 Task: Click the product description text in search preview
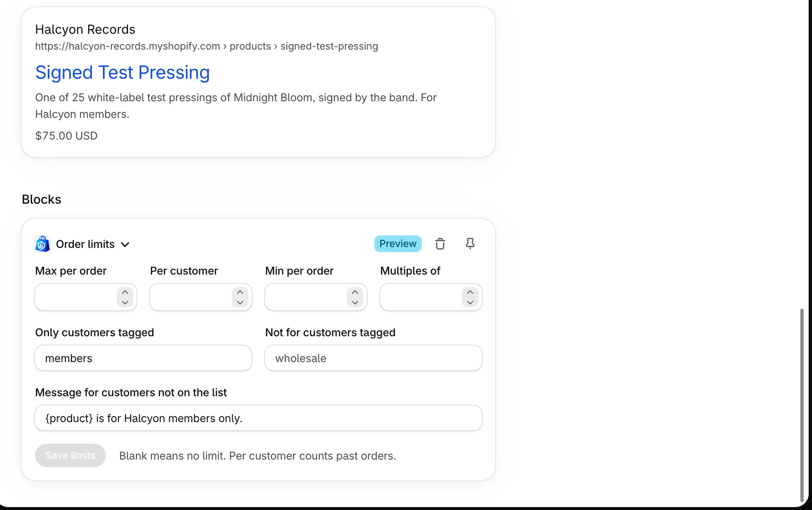[236, 106]
